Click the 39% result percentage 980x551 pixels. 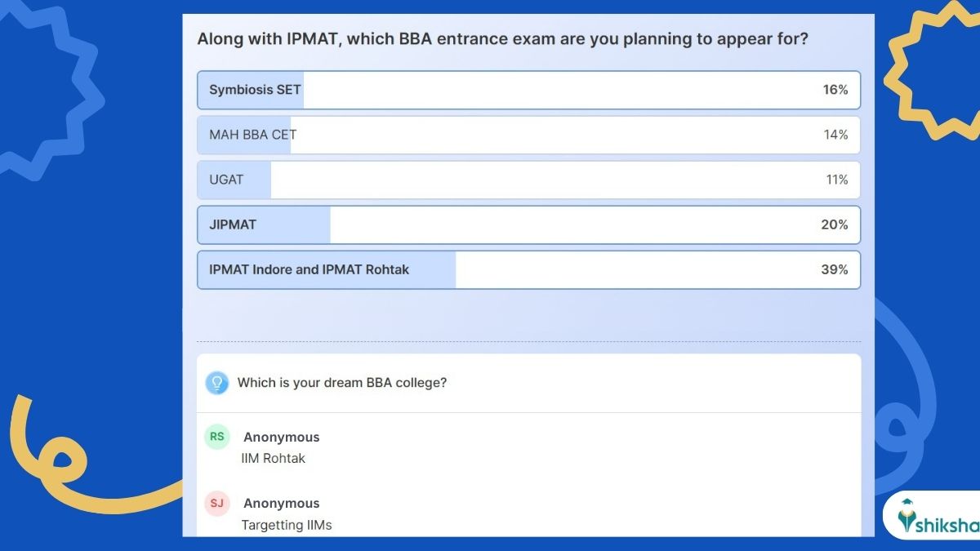pyautogui.click(x=835, y=269)
